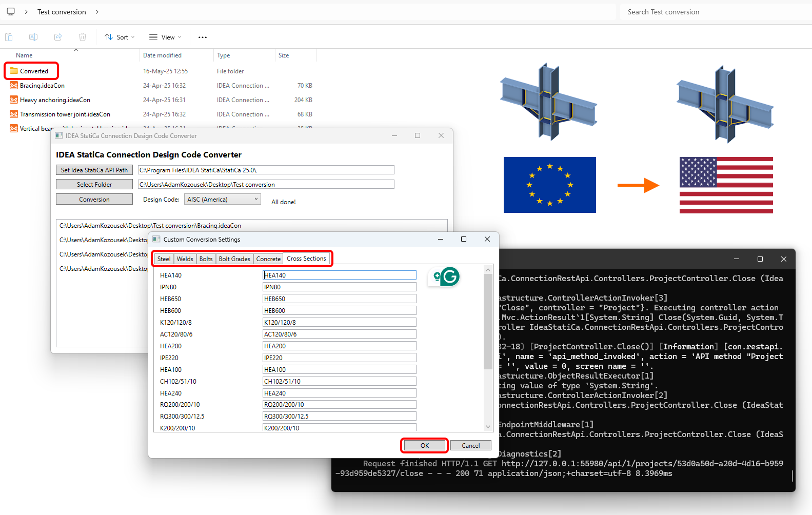Select the Bracing.ideaCon file icon
The height and width of the screenshot is (515, 812).
(x=14, y=86)
